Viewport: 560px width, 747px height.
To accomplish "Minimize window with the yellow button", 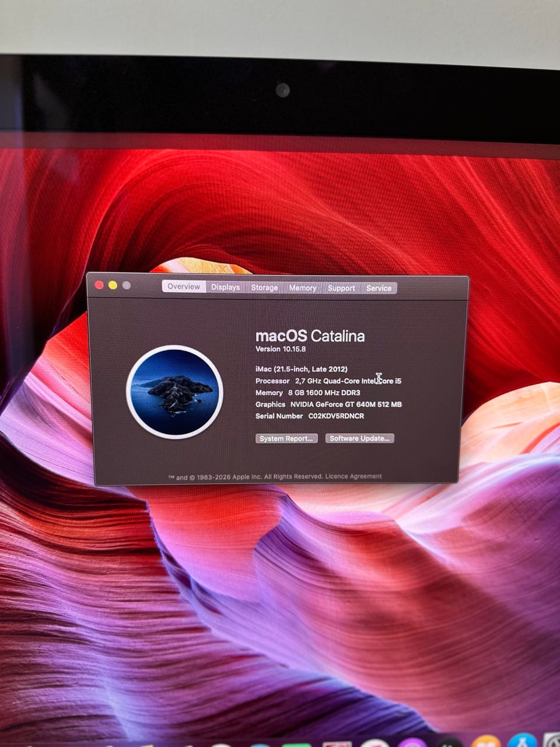I will click(113, 285).
